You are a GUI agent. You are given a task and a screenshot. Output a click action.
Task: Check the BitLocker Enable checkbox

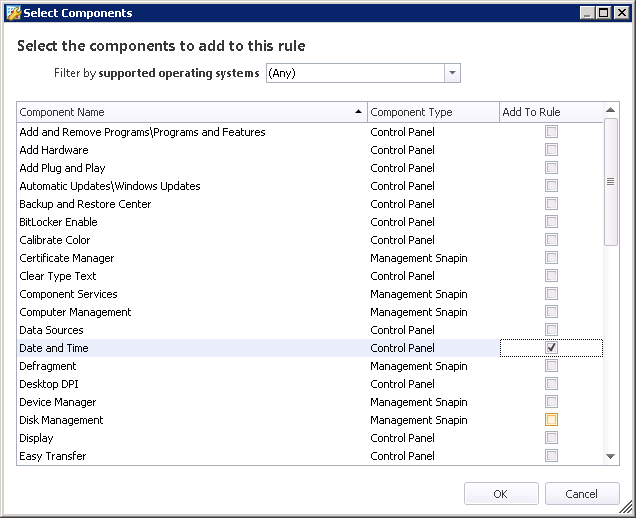click(551, 222)
